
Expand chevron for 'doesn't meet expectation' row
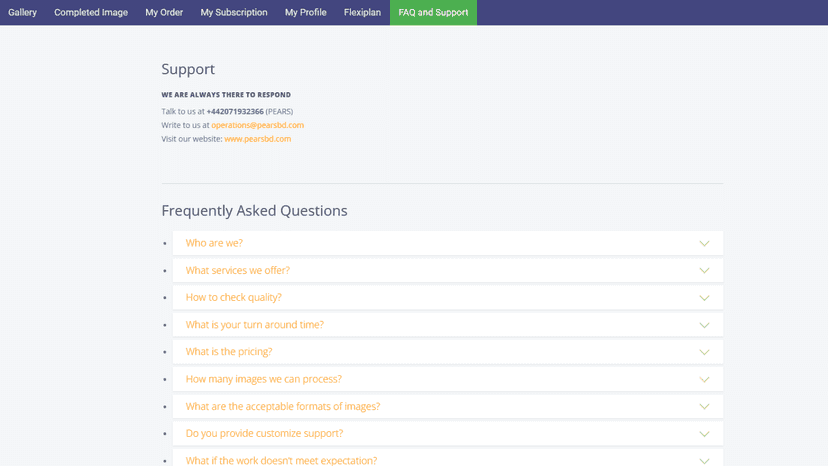pos(704,461)
